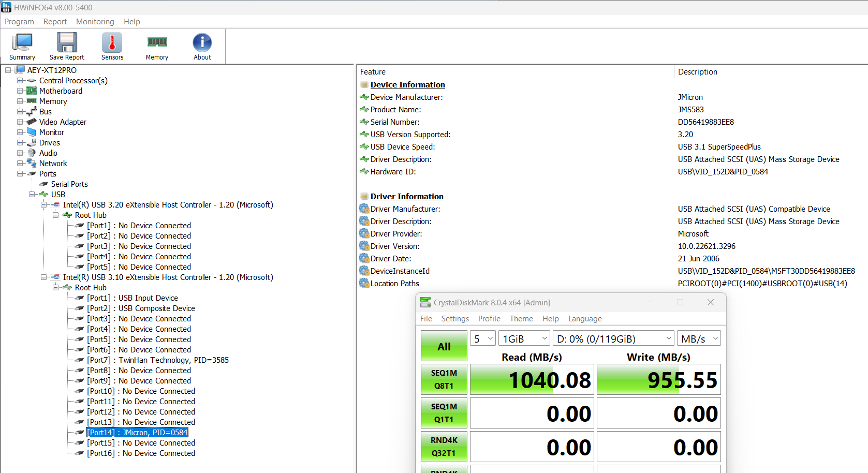Click the Hardware ID row icon
The image size is (868, 473).
364,172
